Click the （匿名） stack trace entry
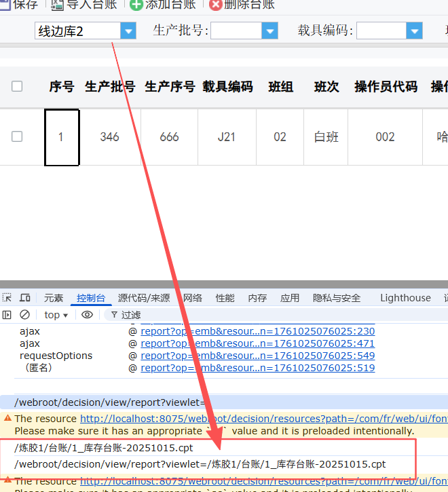 [38, 368]
